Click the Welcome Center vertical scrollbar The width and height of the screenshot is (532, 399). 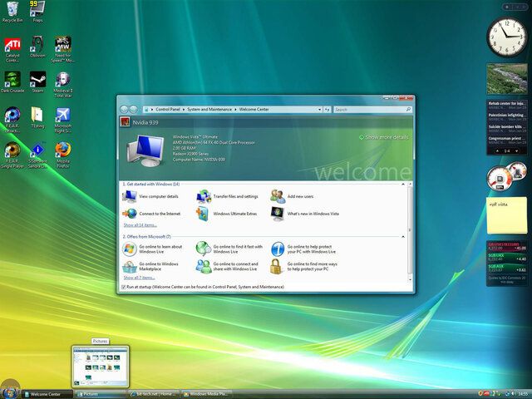pos(410,232)
